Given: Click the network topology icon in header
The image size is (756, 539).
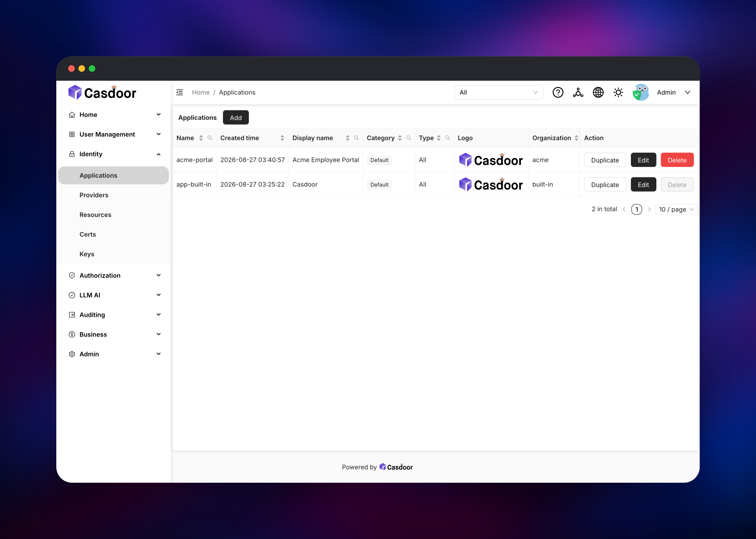Looking at the screenshot, I should 578,92.
